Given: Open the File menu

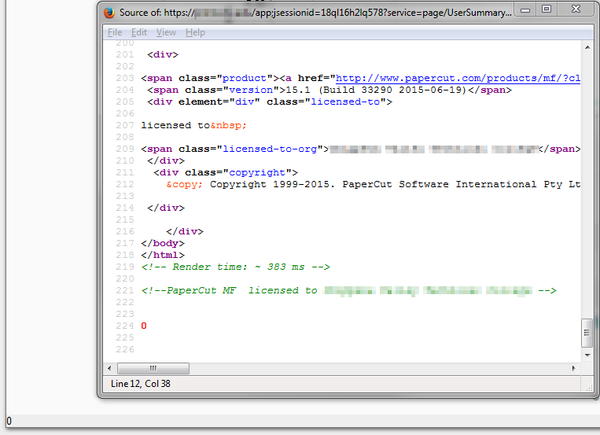Looking at the screenshot, I should point(115,33).
